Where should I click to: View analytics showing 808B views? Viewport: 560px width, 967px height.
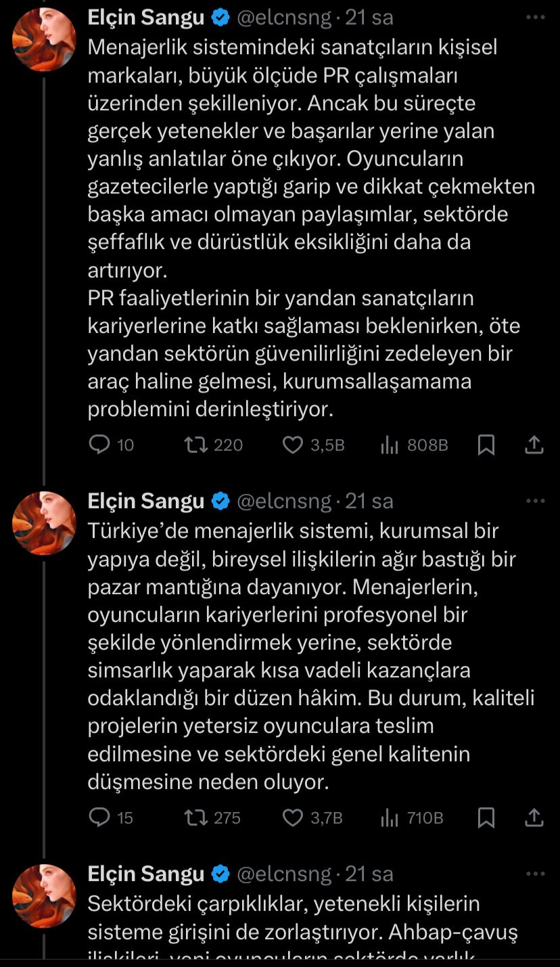(x=389, y=445)
